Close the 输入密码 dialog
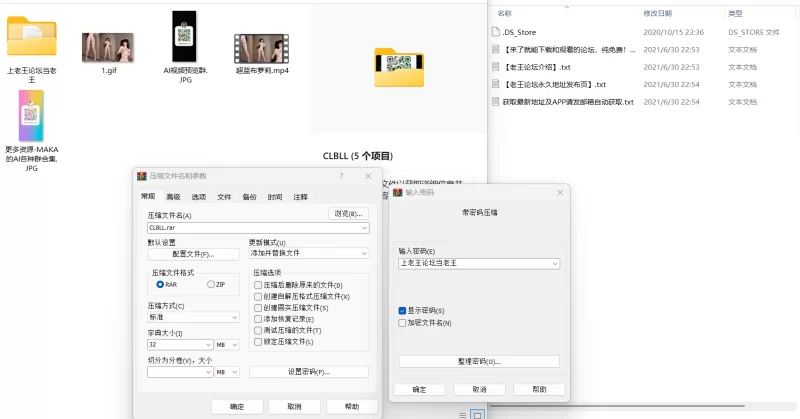 [560, 192]
